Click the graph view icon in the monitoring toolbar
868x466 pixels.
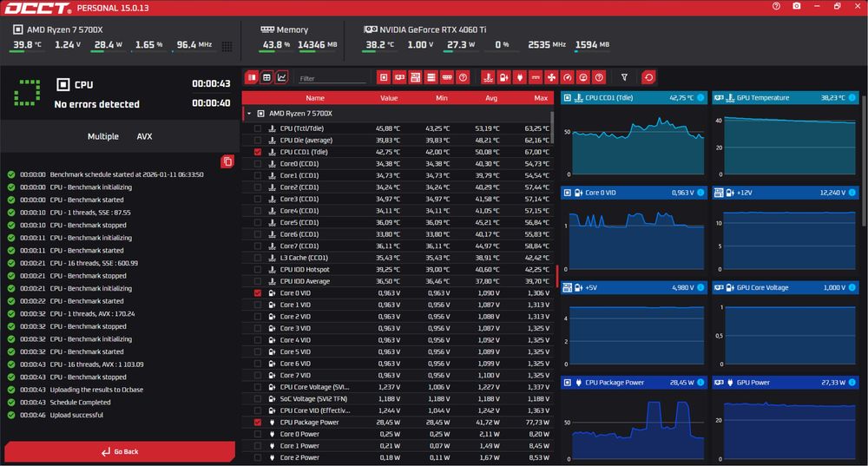[282, 77]
